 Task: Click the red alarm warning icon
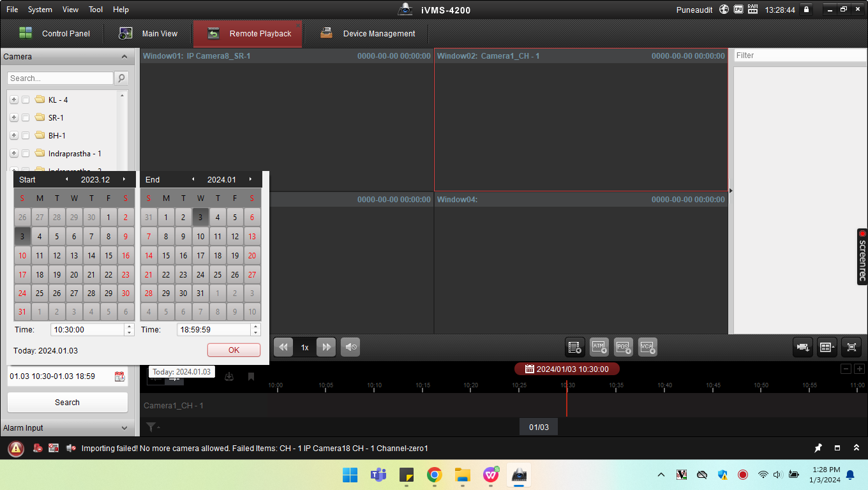click(x=16, y=449)
